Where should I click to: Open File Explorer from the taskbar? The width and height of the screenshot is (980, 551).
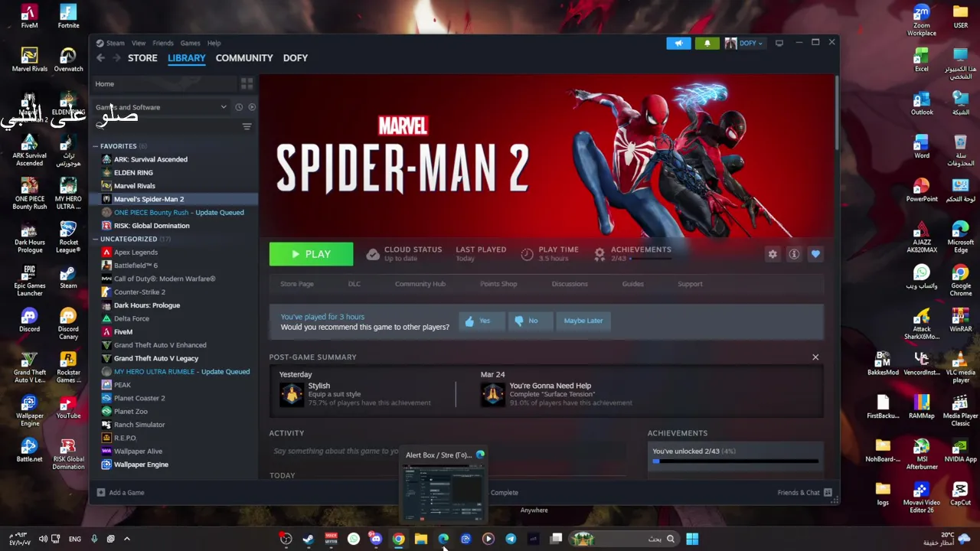click(421, 539)
